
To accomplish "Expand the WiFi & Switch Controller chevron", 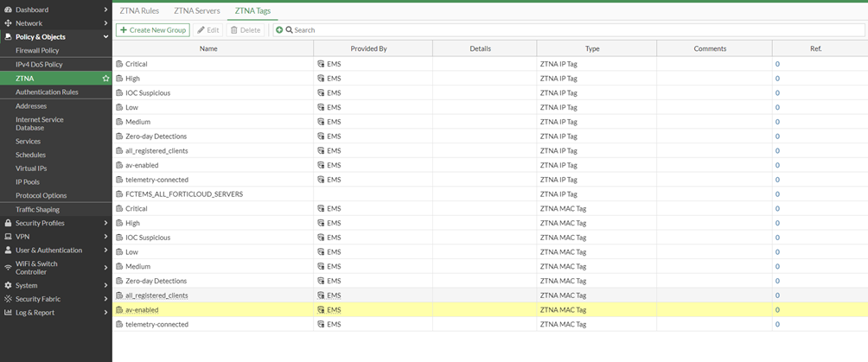I will pyautogui.click(x=105, y=268).
